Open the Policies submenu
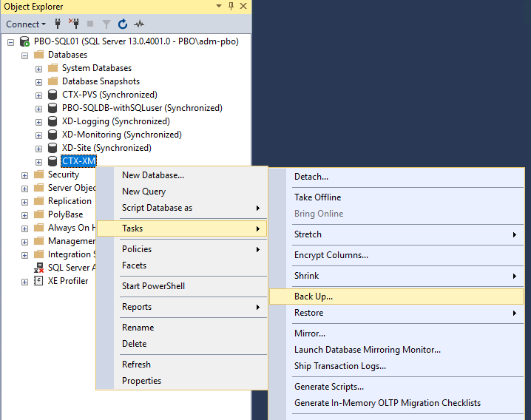 coord(182,249)
